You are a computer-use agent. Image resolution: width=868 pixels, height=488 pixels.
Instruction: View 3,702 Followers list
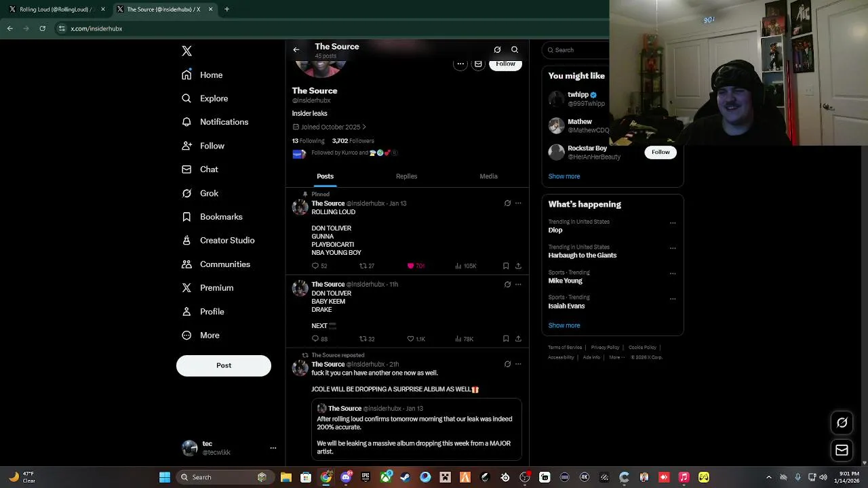click(x=353, y=141)
